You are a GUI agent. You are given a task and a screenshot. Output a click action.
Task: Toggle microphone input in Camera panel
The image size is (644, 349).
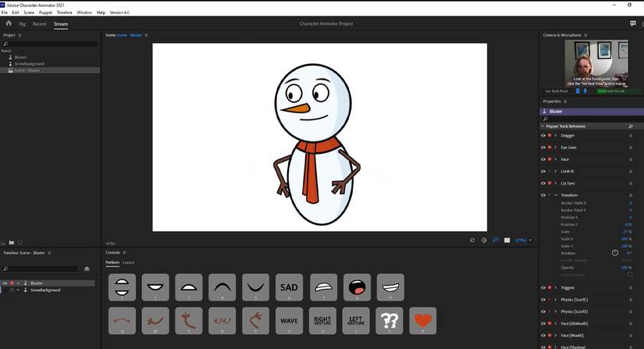click(585, 91)
